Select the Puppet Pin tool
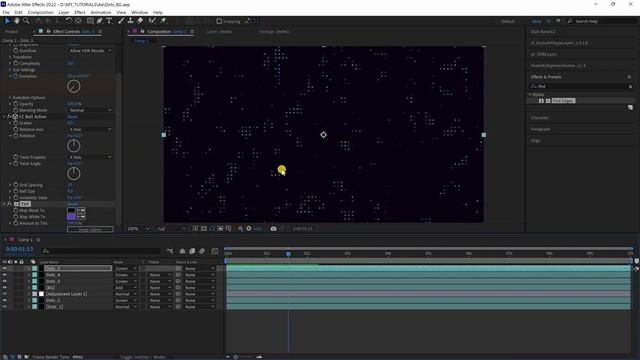Viewport: 640px width, 360px height. pos(163,21)
